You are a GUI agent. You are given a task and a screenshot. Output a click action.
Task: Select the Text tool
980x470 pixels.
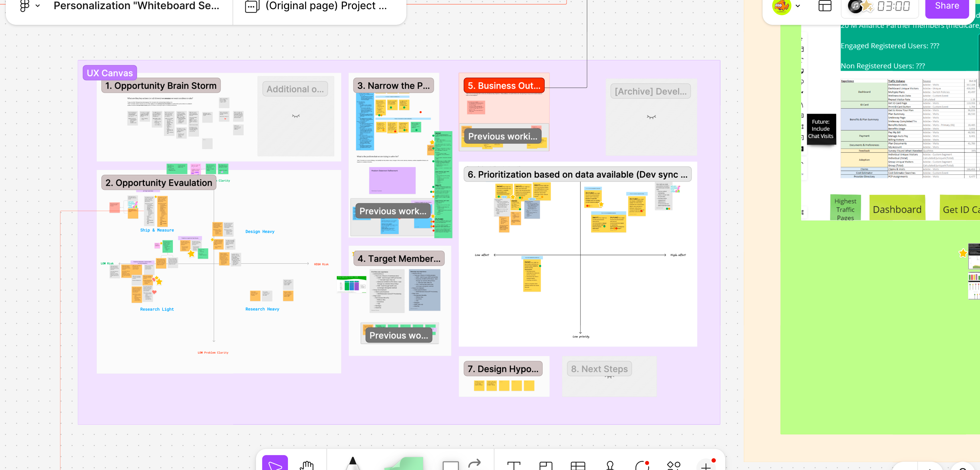(513, 465)
